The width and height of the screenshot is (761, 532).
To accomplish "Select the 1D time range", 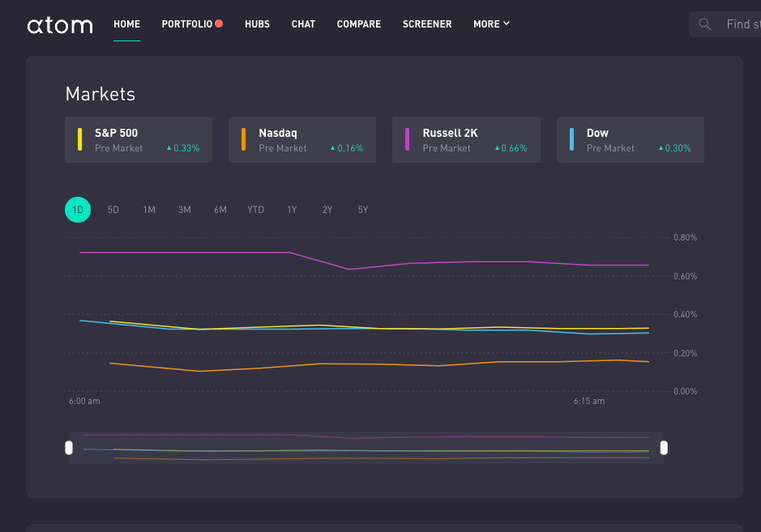I will click(78, 210).
